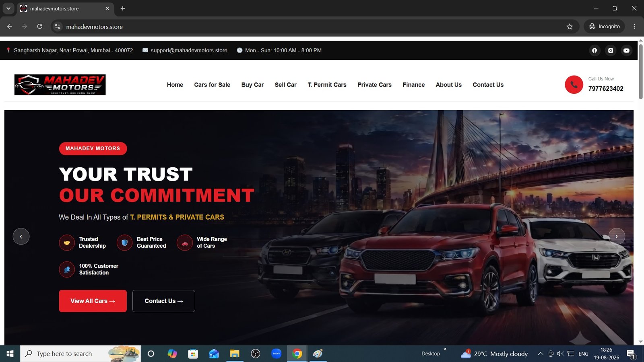Open T. Permit Cars page
Screen dimensions: 644x362
[x=327, y=85]
